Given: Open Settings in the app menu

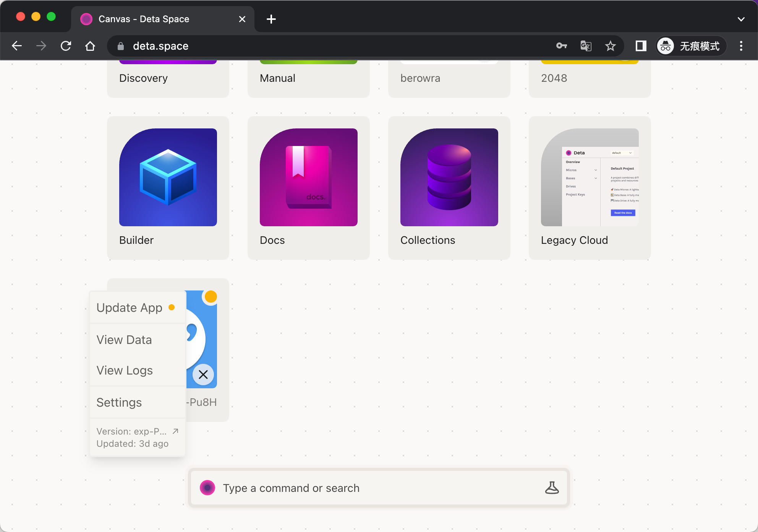Looking at the screenshot, I should 119,402.
